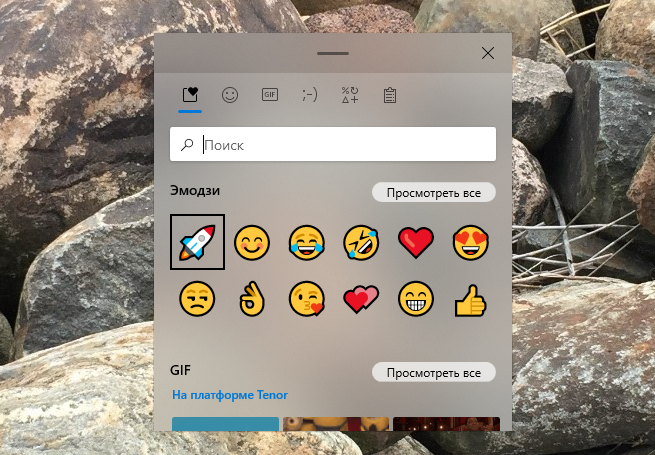Image resolution: width=655 pixels, height=455 pixels.
Task: Choose the face blowing a kiss emoji
Action: (x=307, y=299)
